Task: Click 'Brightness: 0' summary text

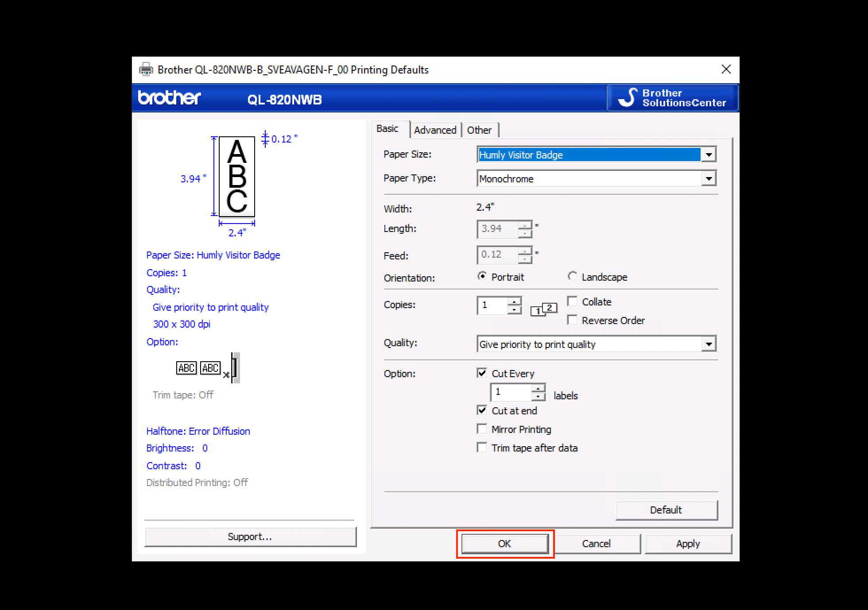Action: pyautogui.click(x=177, y=448)
